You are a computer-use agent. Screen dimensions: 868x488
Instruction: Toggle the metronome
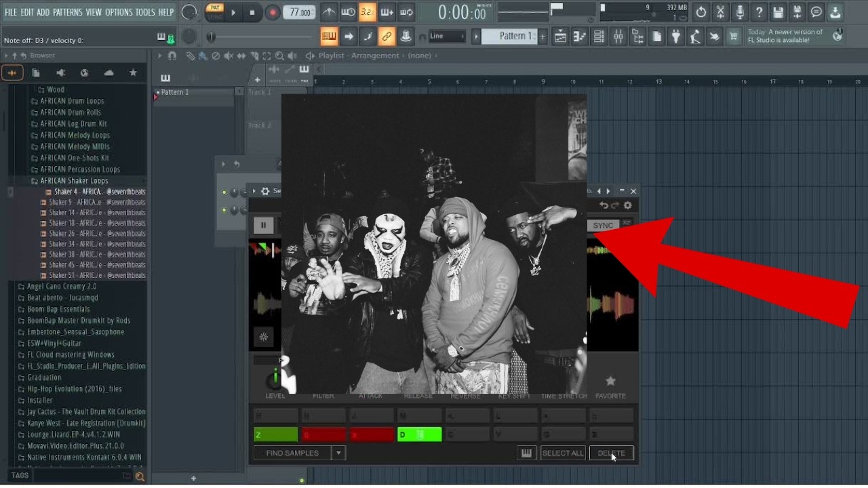(x=328, y=12)
